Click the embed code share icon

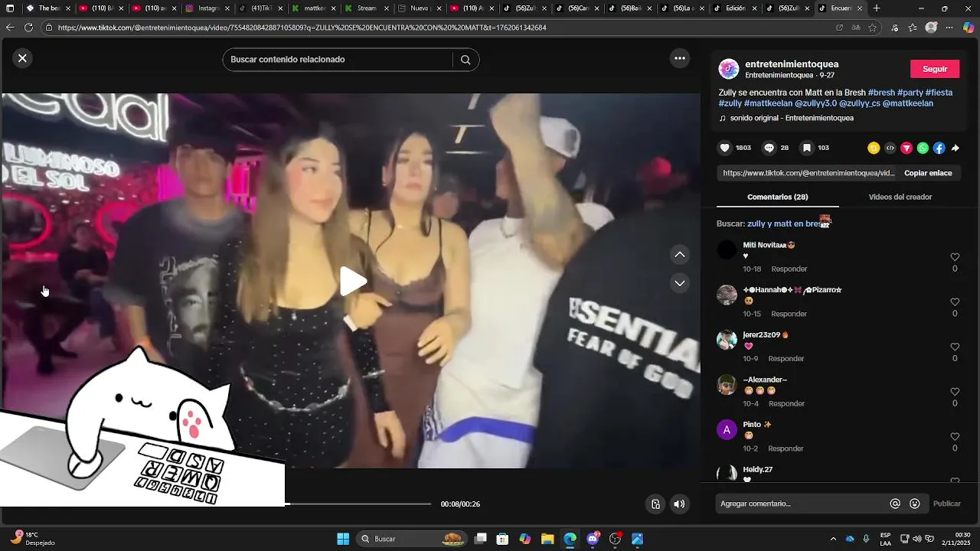pyautogui.click(x=890, y=148)
